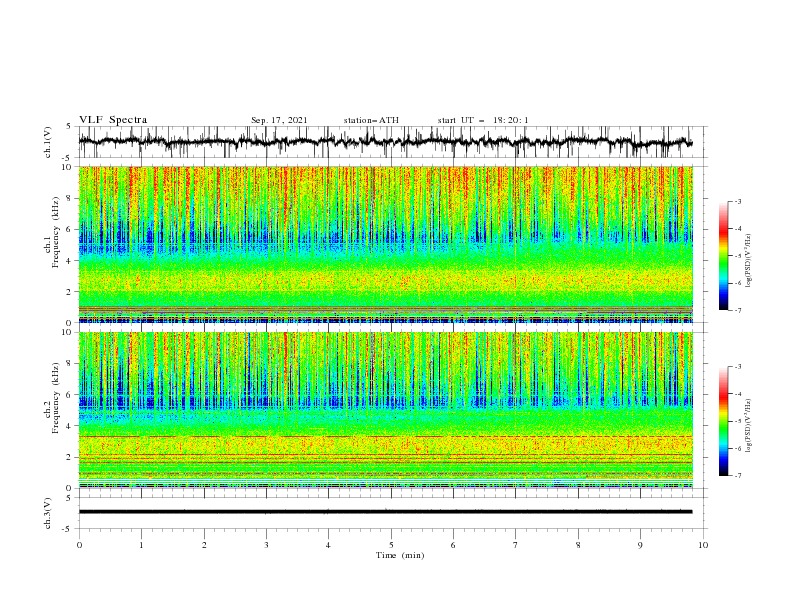
Task: Click the color scale bar beside ch.2 spectrogram
Action: pos(723,421)
